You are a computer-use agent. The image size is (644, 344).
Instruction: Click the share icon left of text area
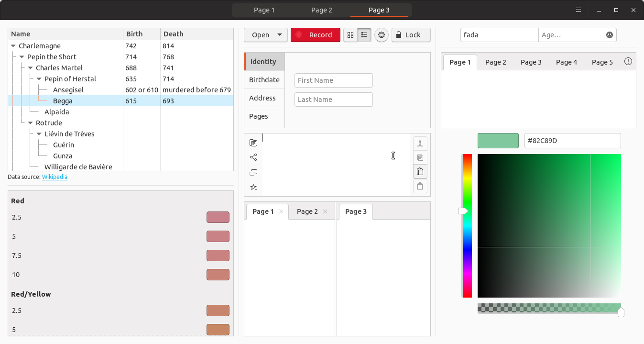(253, 157)
